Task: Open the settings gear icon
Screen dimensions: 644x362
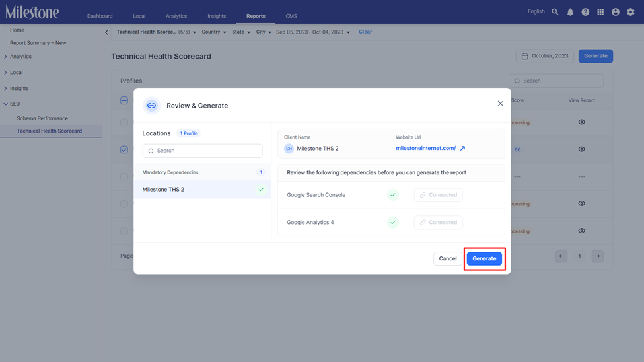Action: (630, 12)
